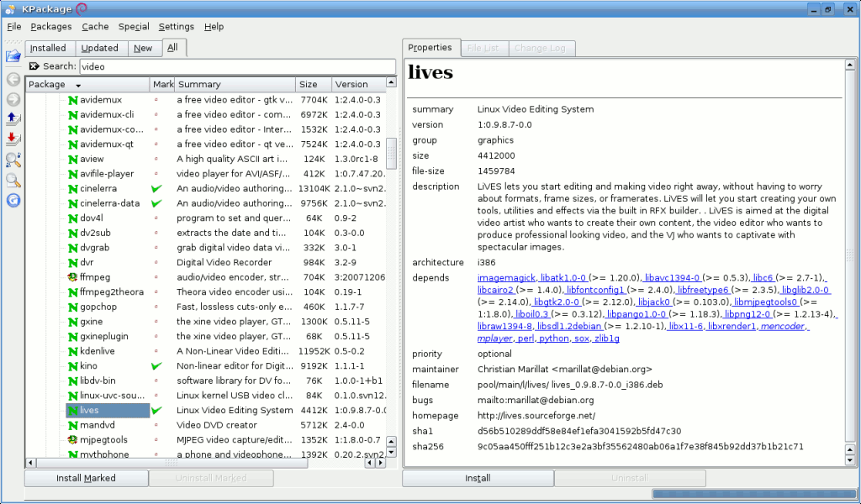Click the blue up-arrow toolbar icon

(13, 119)
